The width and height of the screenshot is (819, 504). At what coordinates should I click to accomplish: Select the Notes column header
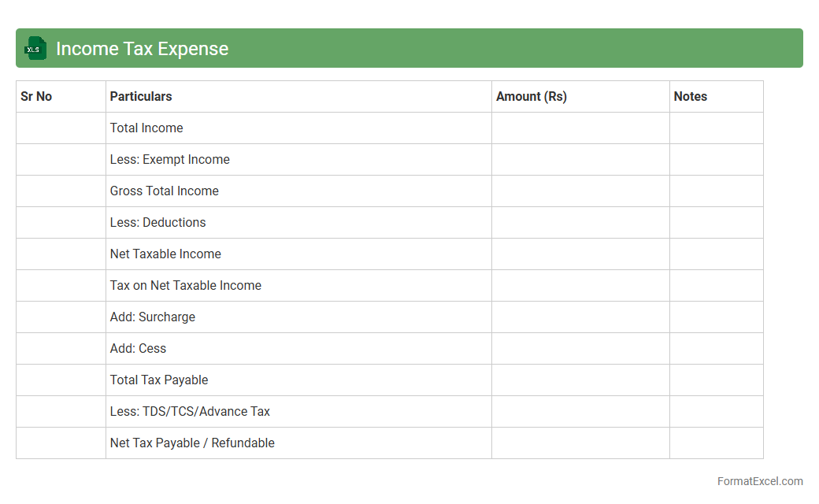(691, 97)
